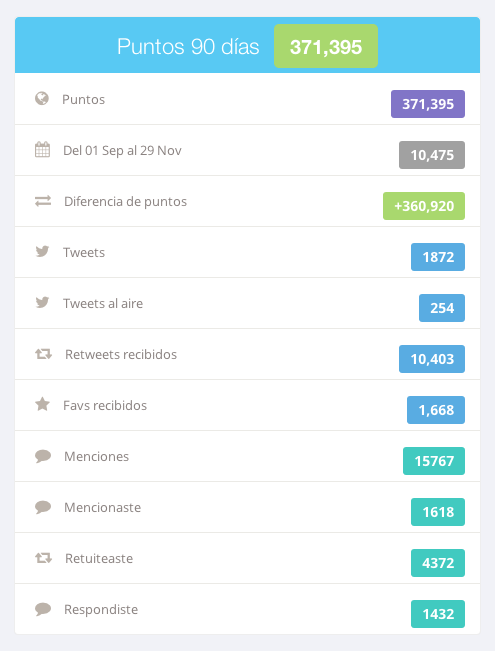495x651 pixels.
Task: Click the purple 371,395 points badge
Action: click(x=428, y=104)
